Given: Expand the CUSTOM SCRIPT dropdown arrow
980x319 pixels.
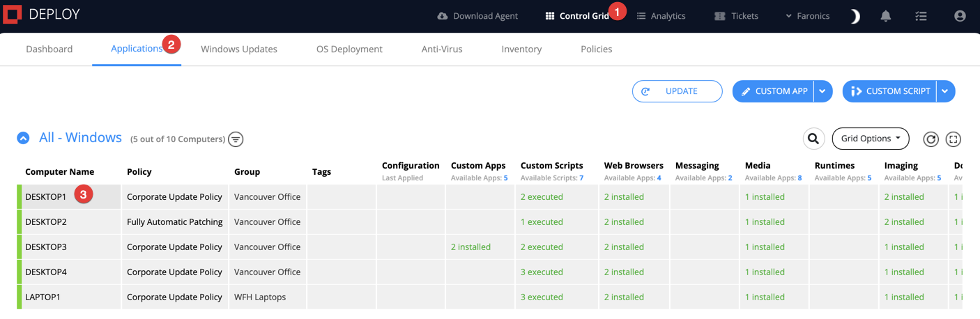Looking at the screenshot, I should tap(945, 91).
